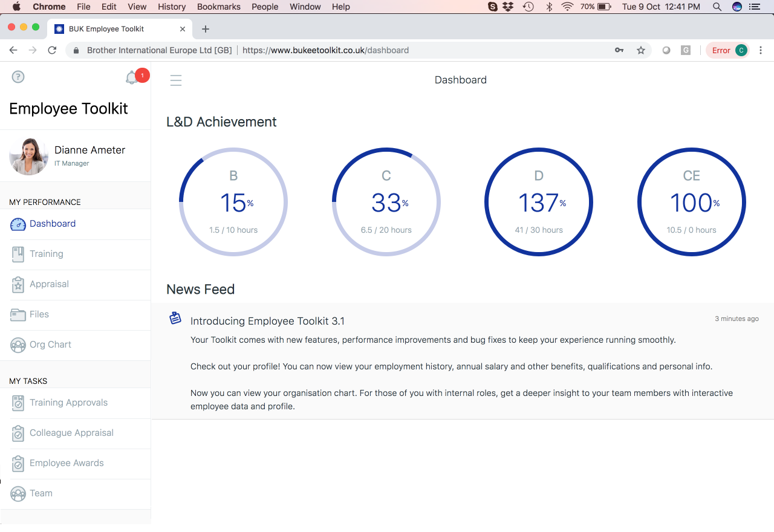Image resolution: width=774 pixels, height=532 pixels.
Task: Click the D 137% progress ring
Action: [539, 202]
